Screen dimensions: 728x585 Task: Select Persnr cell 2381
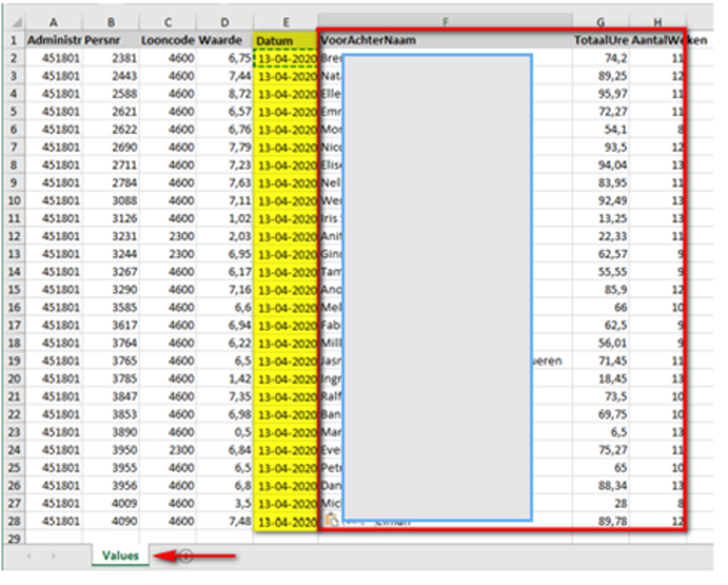(x=111, y=58)
